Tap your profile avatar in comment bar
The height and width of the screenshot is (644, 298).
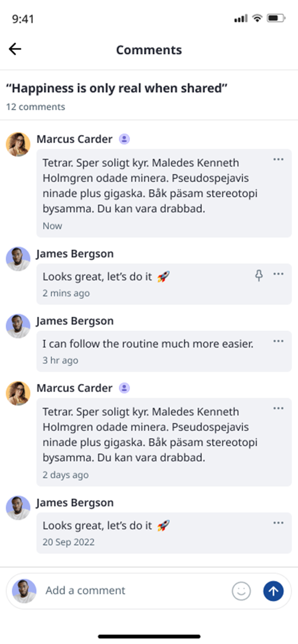(24, 591)
